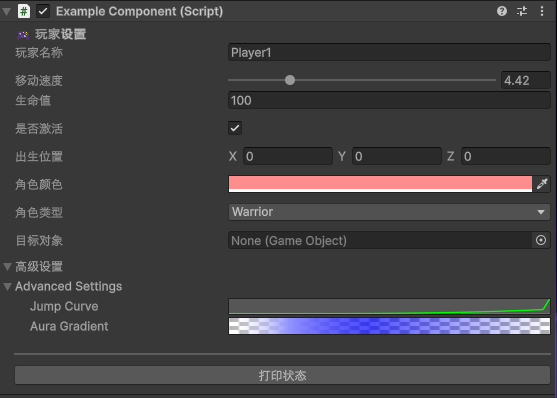Click the 生命值 field showing 100

[389, 100]
